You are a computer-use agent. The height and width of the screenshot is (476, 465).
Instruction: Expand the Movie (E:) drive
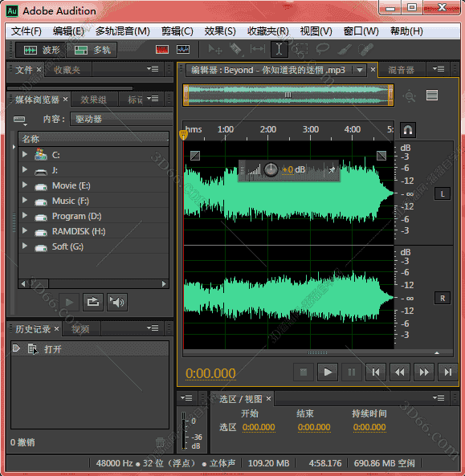pyautogui.click(x=25, y=185)
